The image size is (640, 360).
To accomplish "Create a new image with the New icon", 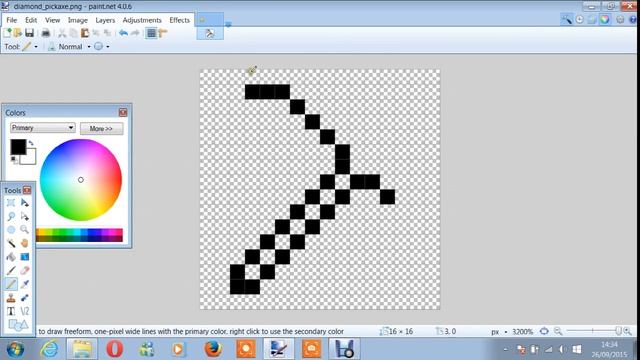I will 7,33.
